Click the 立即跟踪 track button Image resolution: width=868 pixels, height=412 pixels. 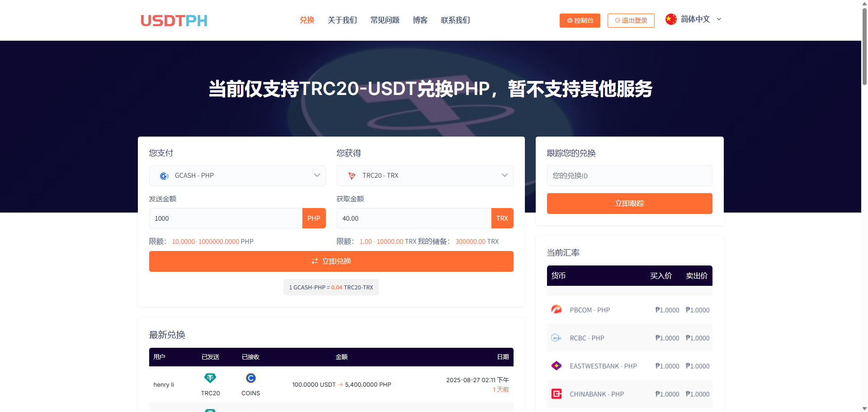pos(630,204)
